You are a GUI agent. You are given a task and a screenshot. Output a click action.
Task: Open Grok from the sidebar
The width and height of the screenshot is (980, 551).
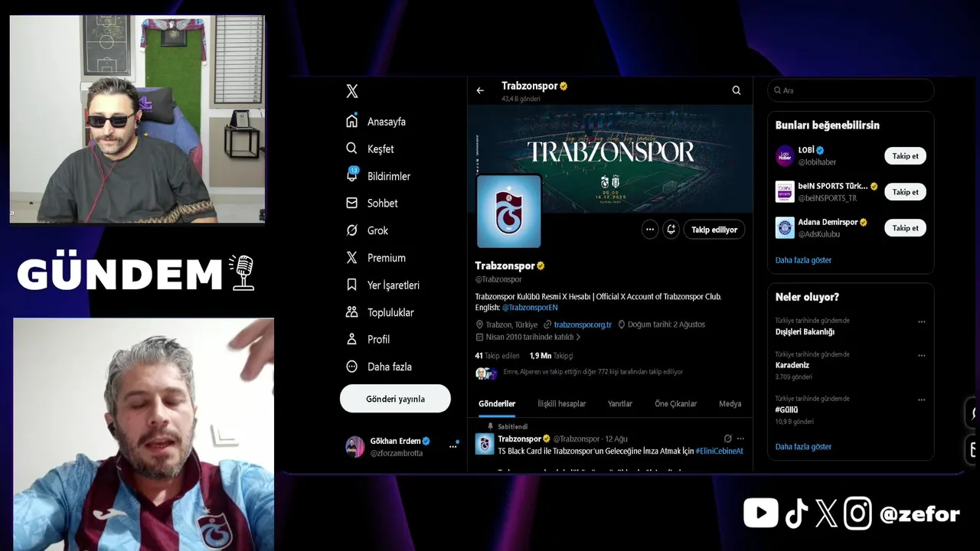click(367, 230)
